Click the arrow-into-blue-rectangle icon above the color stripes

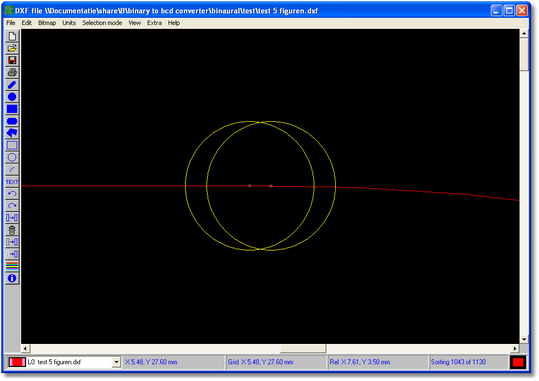click(12, 254)
